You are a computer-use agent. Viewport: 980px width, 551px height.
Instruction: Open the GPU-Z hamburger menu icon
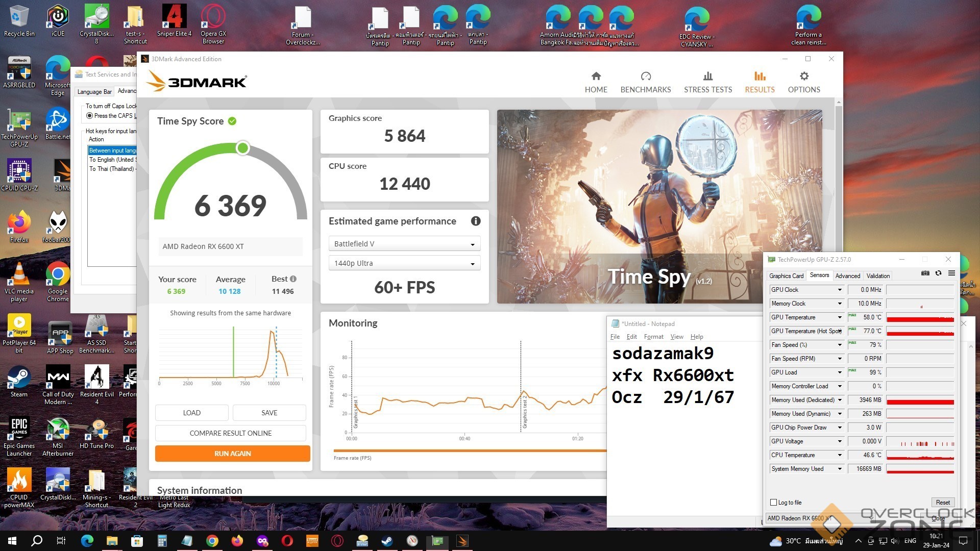click(951, 273)
